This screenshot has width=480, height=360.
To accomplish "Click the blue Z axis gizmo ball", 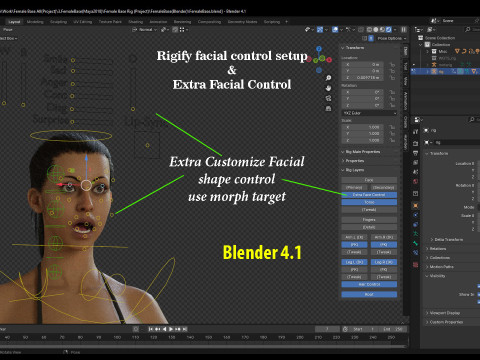I will (319, 49).
